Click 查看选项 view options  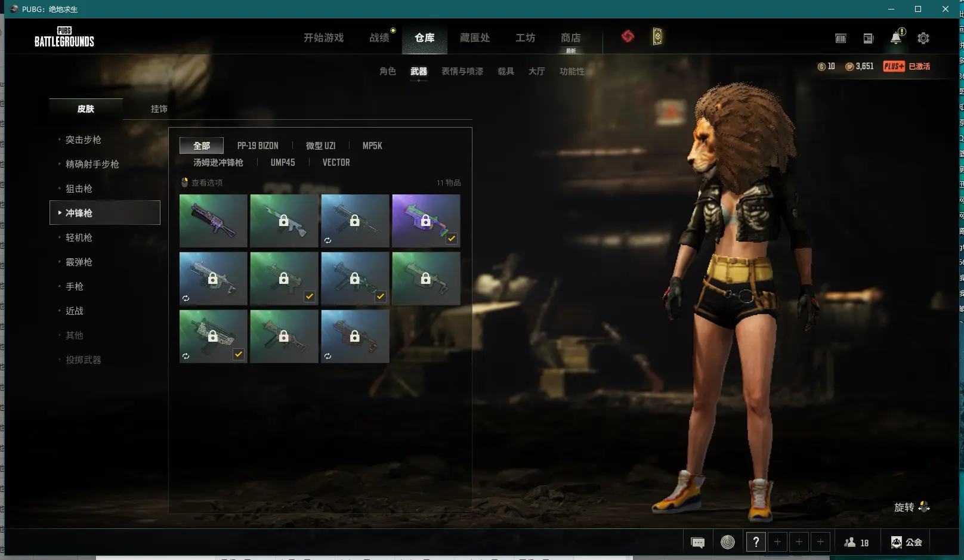(x=202, y=182)
